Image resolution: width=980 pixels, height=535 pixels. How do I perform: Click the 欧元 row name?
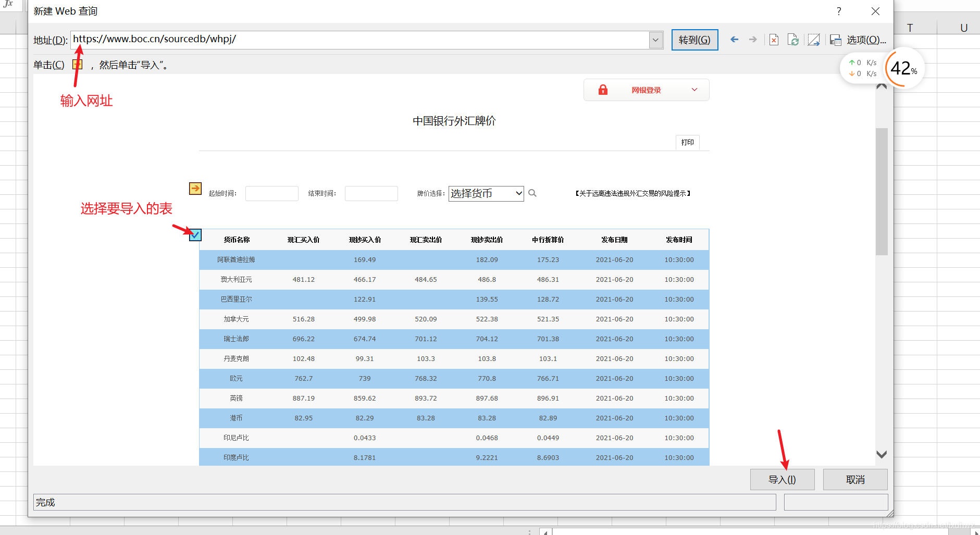click(236, 378)
